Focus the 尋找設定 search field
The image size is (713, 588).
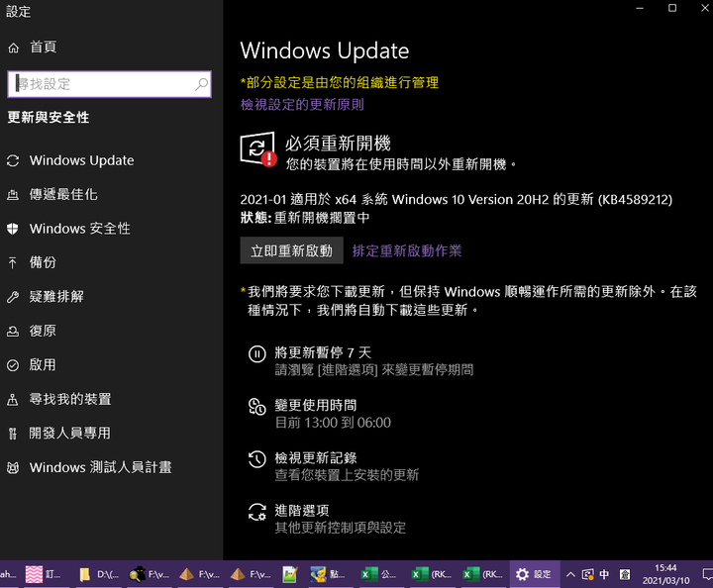pyautogui.click(x=109, y=84)
